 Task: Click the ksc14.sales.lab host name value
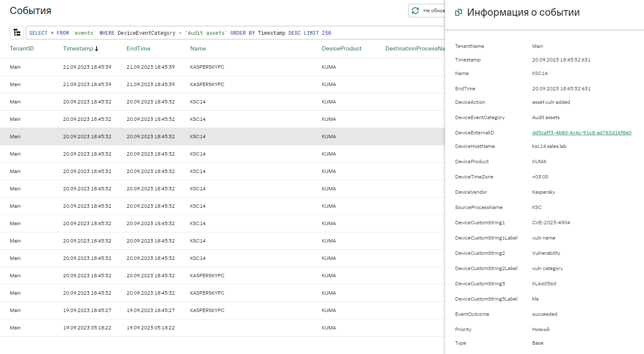click(x=549, y=146)
